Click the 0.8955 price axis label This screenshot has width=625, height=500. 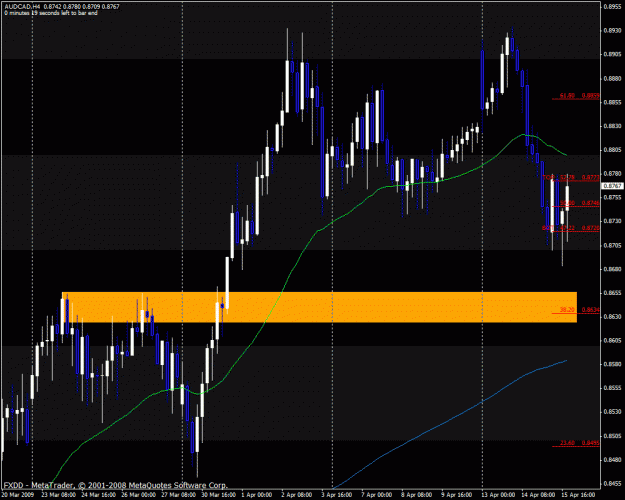click(612, 7)
